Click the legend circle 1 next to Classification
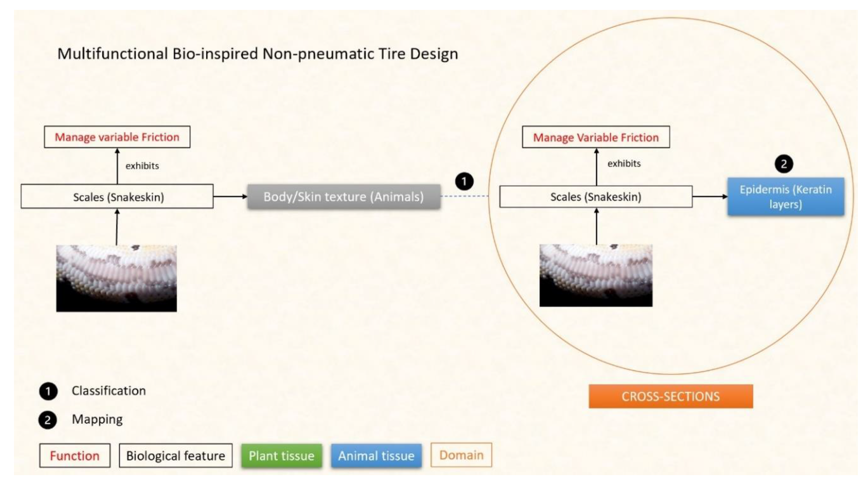 pos(48,391)
